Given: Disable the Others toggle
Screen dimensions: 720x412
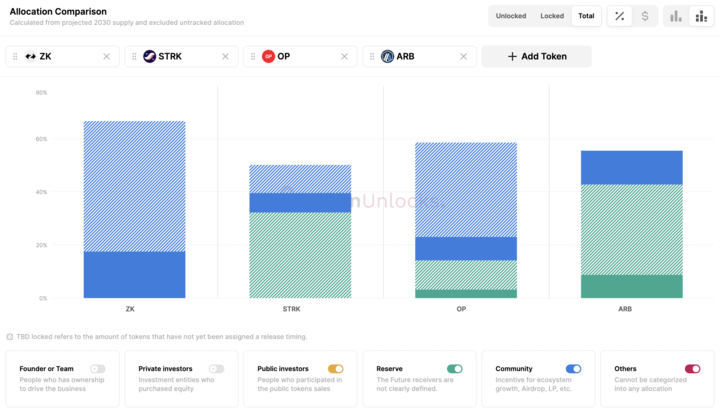Looking at the screenshot, I should [692, 369].
